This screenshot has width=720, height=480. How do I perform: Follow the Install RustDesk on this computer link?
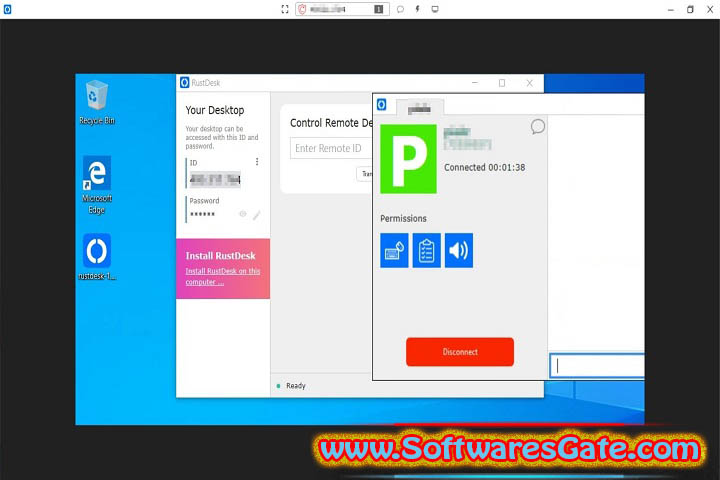click(223, 277)
